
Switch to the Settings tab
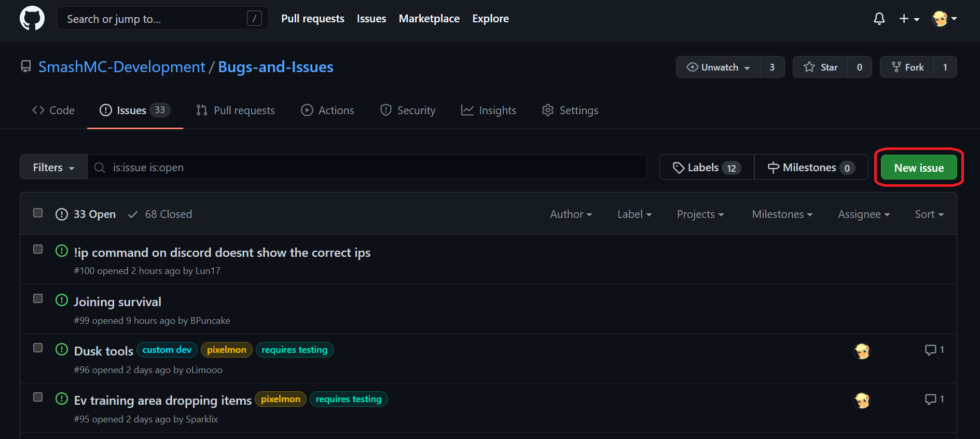[x=570, y=111]
